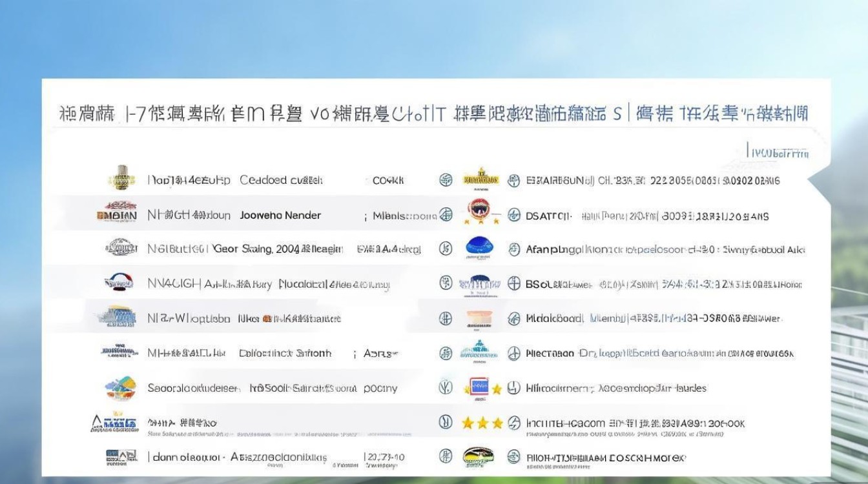This screenshot has width=868, height=484.
Task: Toggle the first star in the three-star rating row
Action: click(467, 423)
